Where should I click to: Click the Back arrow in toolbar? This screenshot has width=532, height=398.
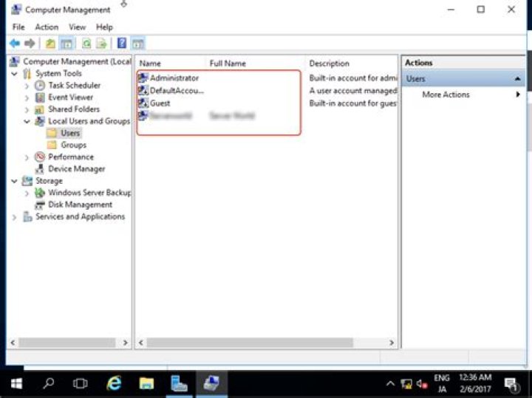(x=15, y=44)
